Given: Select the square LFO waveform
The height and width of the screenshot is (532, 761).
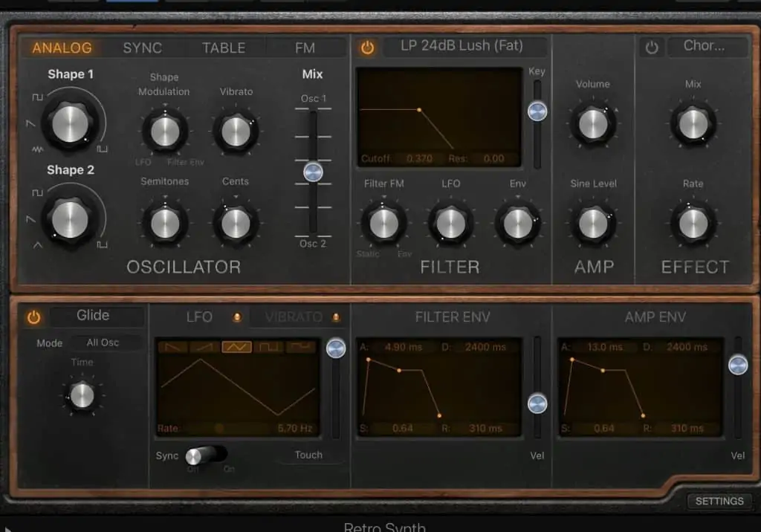Looking at the screenshot, I should click(x=269, y=347).
